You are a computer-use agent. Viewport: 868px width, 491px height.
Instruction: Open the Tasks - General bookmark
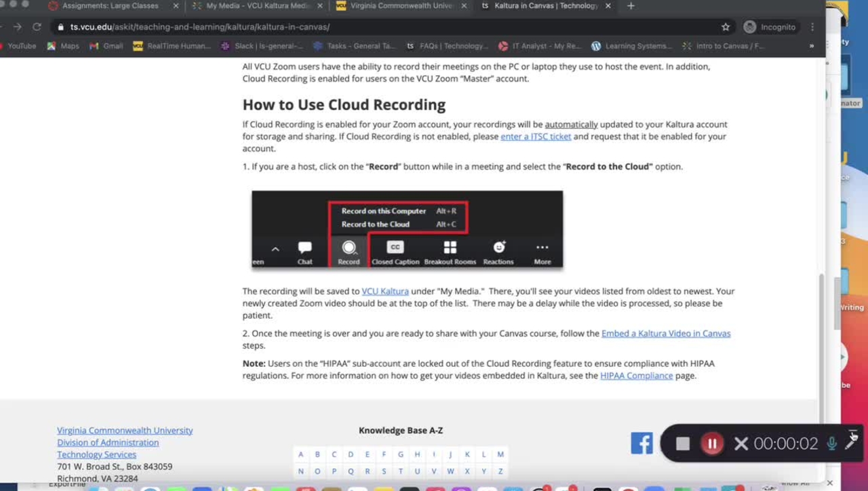click(355, 46)
